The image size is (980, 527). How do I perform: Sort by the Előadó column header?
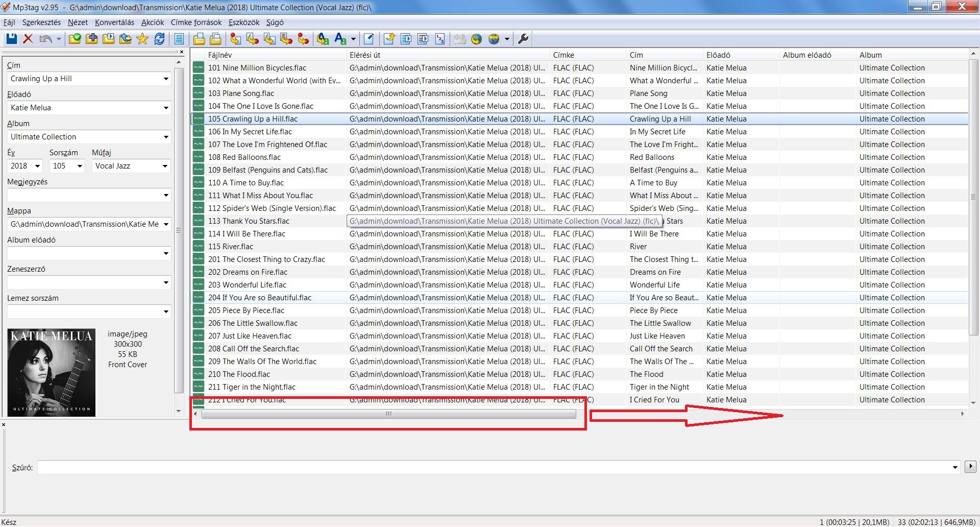(x=741, y=55)
